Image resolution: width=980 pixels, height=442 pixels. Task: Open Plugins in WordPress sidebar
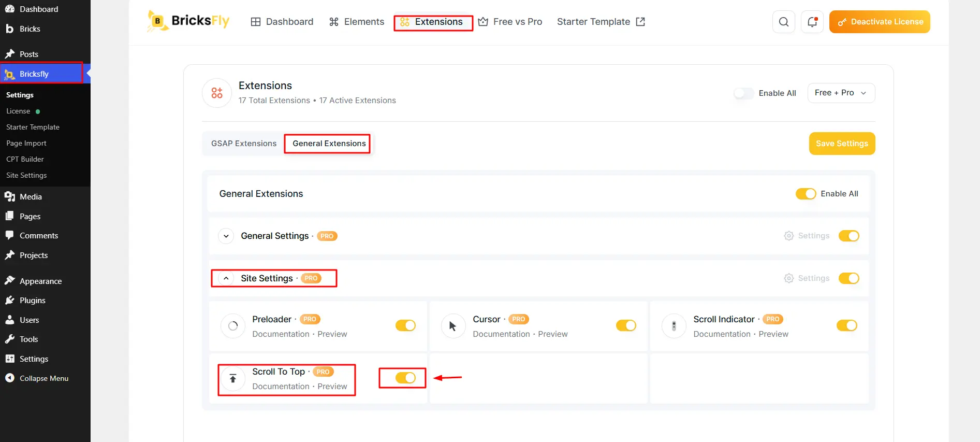tap(33, 301)
